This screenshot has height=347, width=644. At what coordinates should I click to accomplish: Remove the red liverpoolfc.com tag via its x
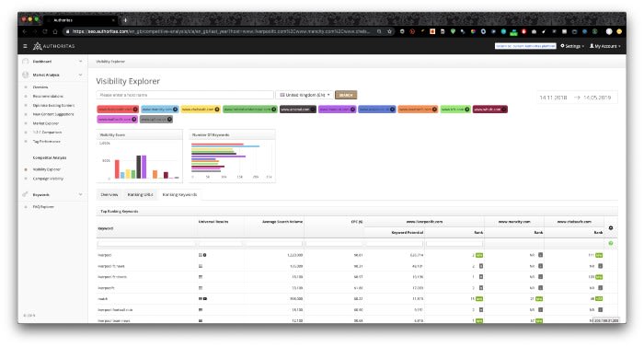click(x=135, y=110)
